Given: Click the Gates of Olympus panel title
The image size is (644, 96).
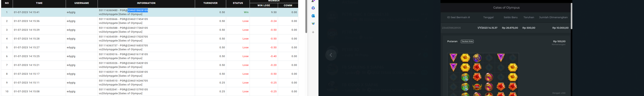Looking at the screenshot, I should (506, 8).
